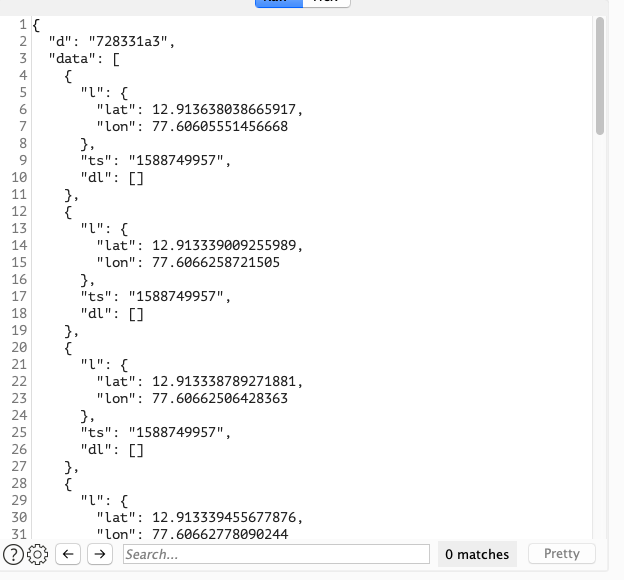Place cursor on lat value 12.913339009255989
The width and height of the screenshot is (624, 580).
(x=226, y=245)
